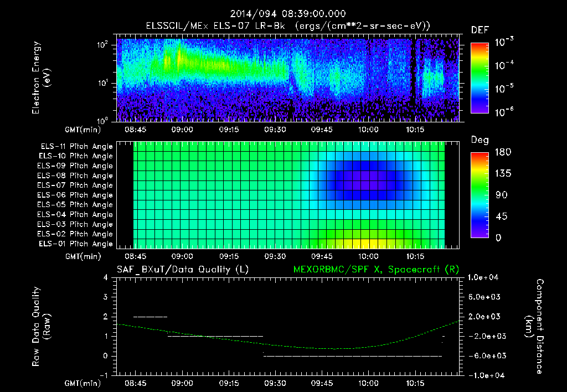Click the "DEF" color bar label
The height and width of the screenshot is (392, 567).
click(480, 30)
